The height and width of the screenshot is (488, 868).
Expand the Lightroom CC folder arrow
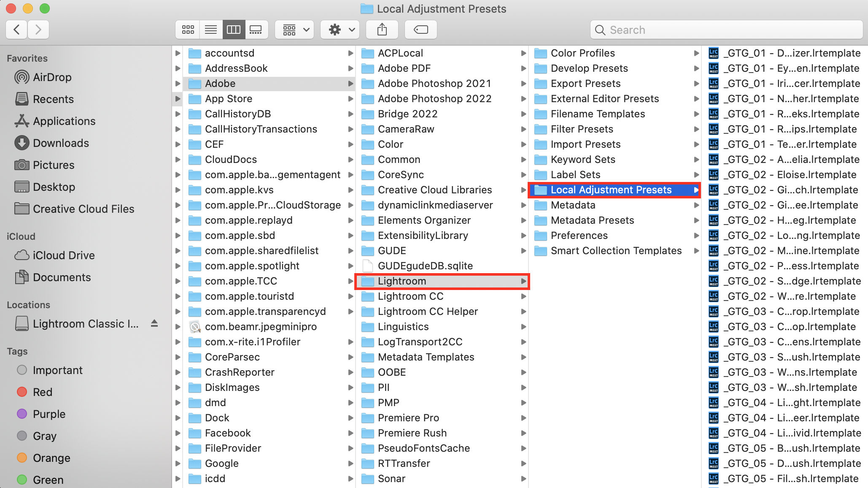click(x=523, y=296)
